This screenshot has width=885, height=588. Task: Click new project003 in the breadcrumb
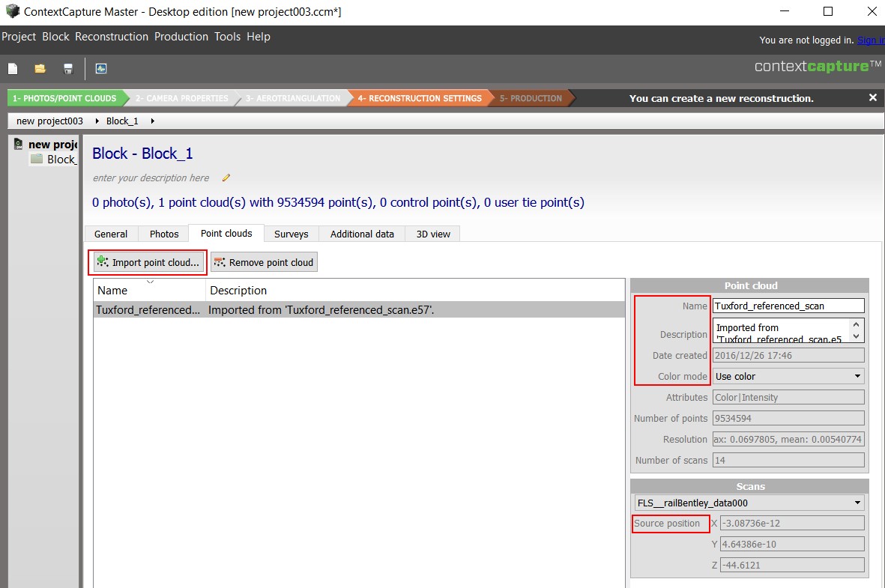[49, 121]
